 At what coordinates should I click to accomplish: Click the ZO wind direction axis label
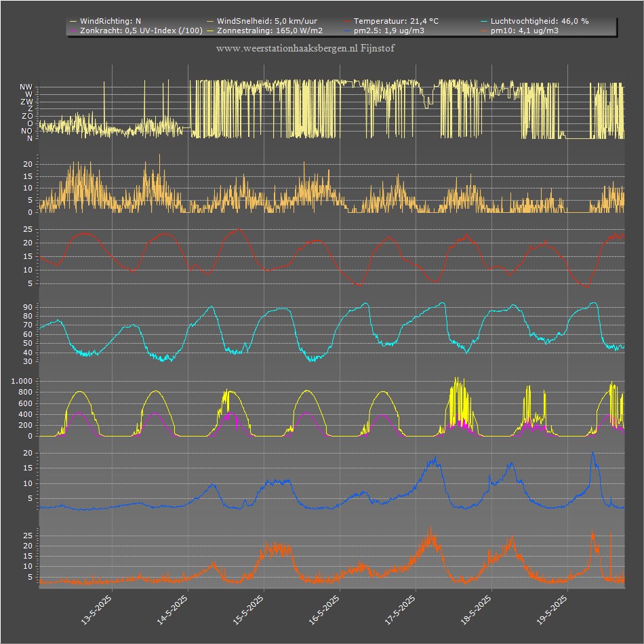(27, 116)
